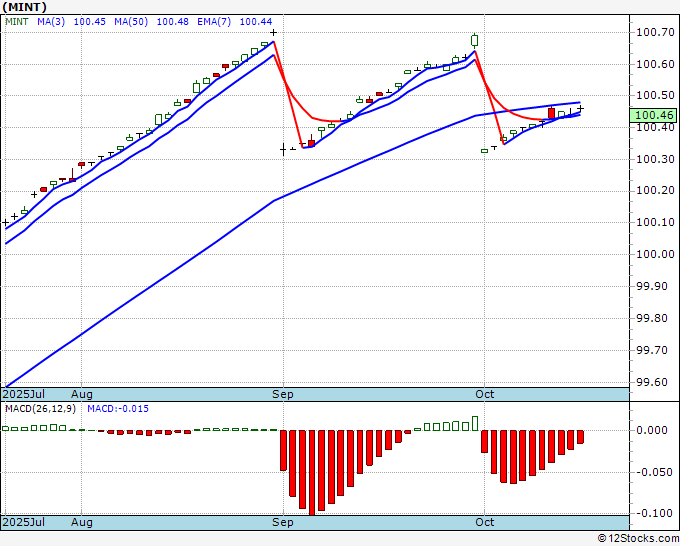This screenshot has height=546, width=680.
Task: Click the MA(3) indicator label
Action: point(51,22)
